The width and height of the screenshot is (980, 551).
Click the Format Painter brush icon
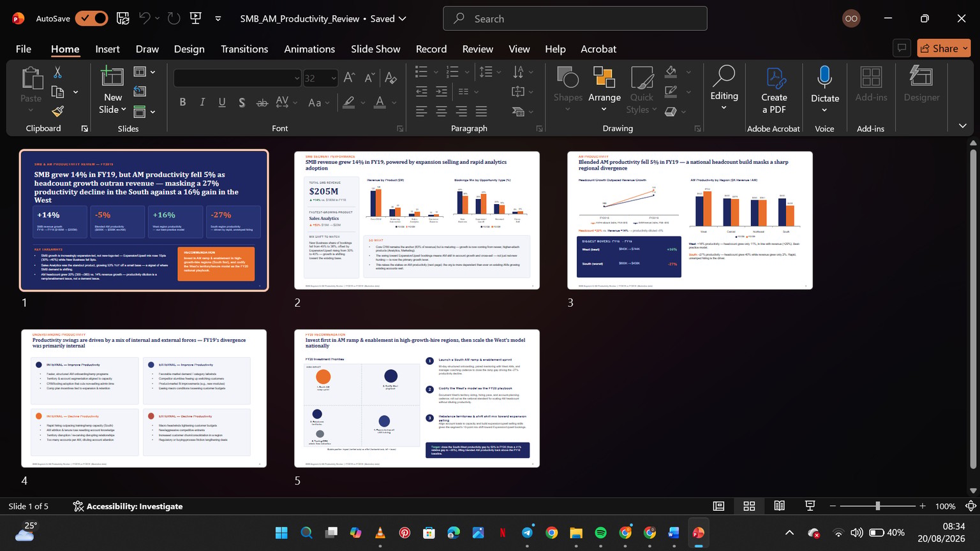[x=57, y=112]
